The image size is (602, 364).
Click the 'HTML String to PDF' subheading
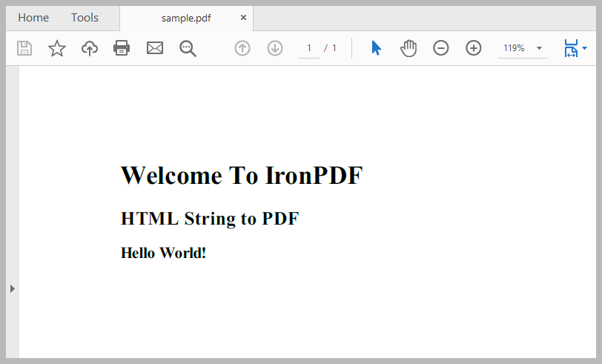(x=210, y=219)
